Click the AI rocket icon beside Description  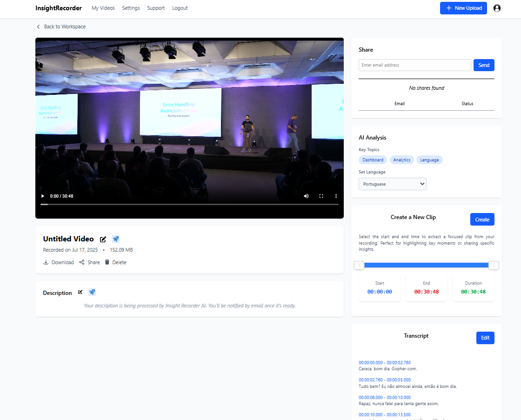click(92, 292)
